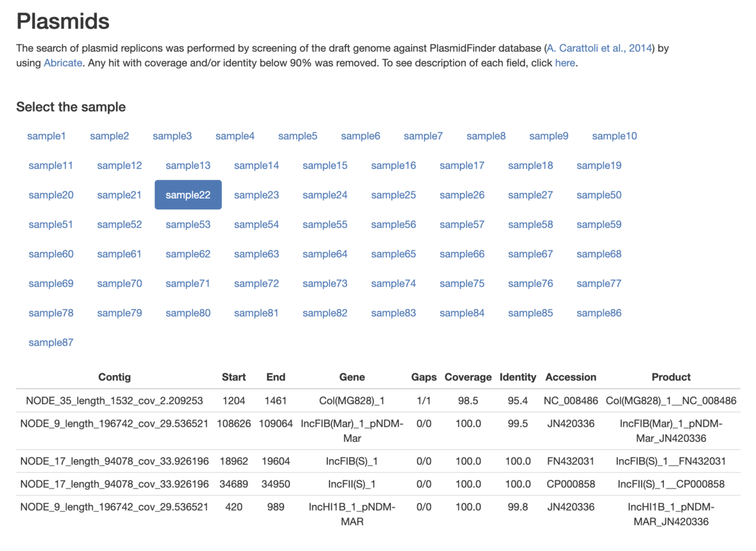Click the Gene column header
The height and width of the screenshot is (551, 756).
point(352,377)
